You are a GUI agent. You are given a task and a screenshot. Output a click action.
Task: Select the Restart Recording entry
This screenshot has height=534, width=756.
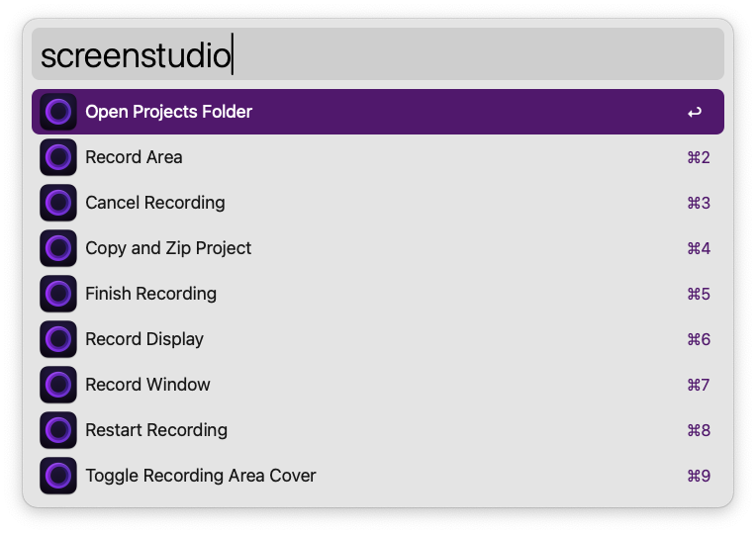(156, 430)
